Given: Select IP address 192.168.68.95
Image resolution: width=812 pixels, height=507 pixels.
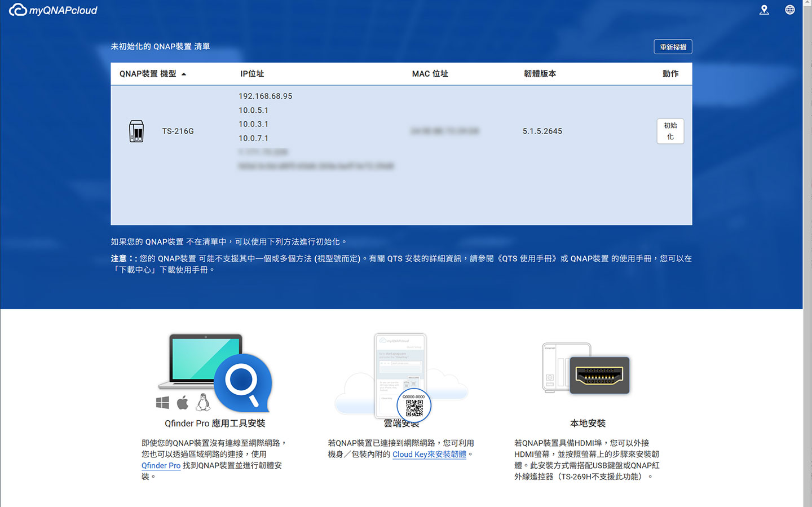Looking at the screenshot, I should [265, 96].
